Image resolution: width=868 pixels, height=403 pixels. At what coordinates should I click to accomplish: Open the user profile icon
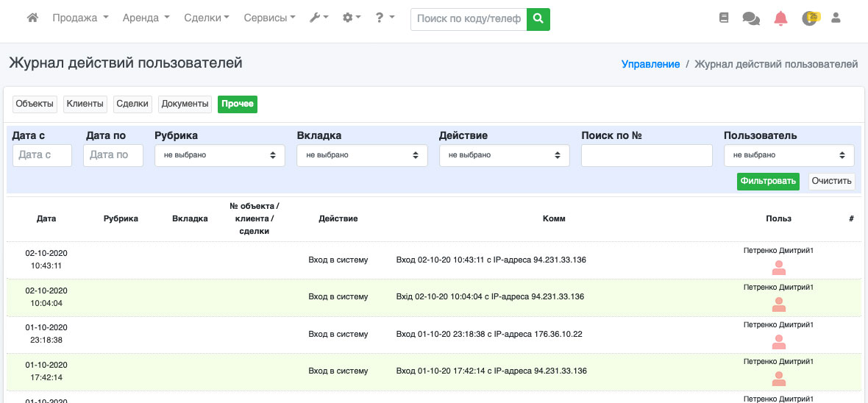point(836,18)
